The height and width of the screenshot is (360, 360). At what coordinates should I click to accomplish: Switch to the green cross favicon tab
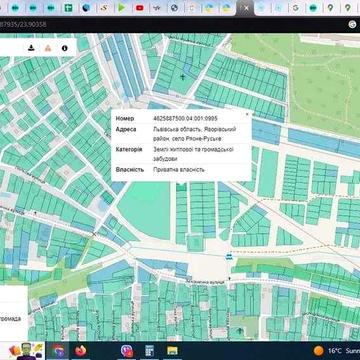point(68,8)
